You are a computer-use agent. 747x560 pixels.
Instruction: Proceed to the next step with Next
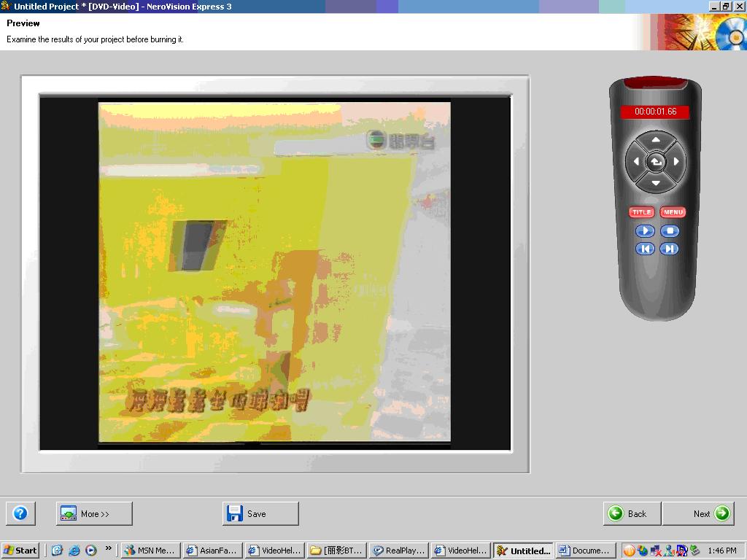(x=698, y=513)
